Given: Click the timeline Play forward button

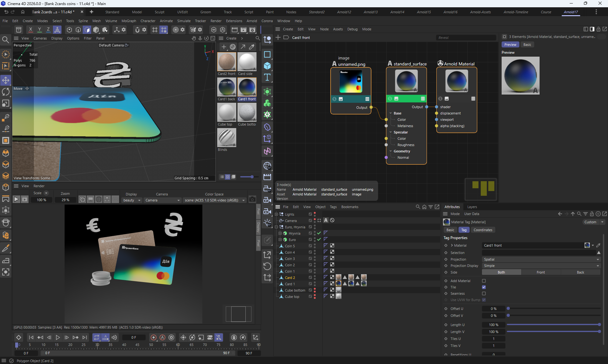Looking at the screenshot, I should coord(58,337).
